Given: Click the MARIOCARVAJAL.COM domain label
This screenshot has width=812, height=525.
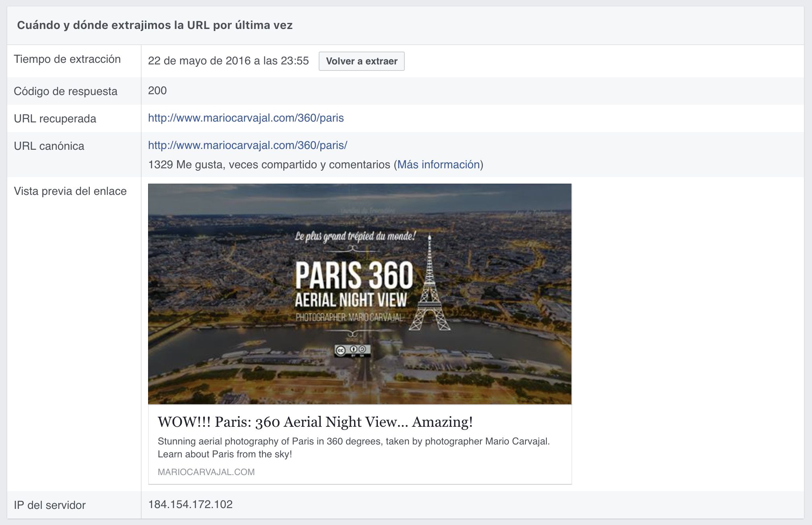Looking at the screenshot, I should click(x=206, y=472).
